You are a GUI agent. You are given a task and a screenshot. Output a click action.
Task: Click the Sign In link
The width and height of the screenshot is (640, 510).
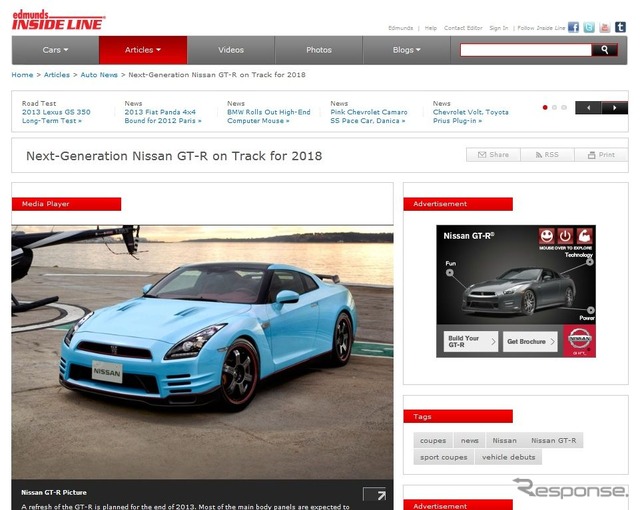[x=499, y=28]
